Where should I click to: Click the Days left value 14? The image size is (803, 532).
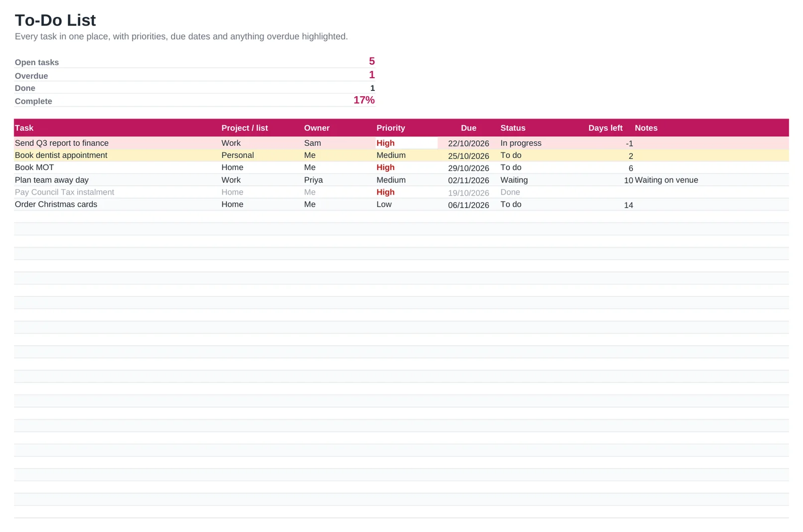click(628, 205)
